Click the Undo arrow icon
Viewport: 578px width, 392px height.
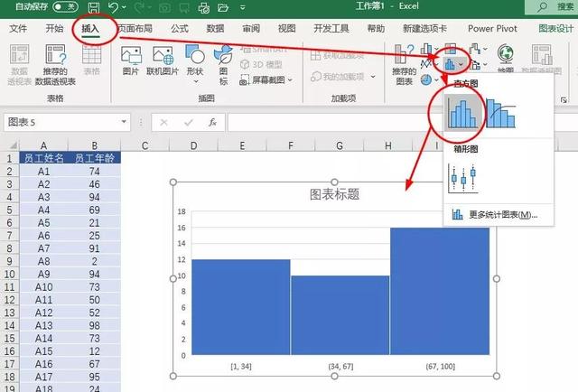(113, 7)
